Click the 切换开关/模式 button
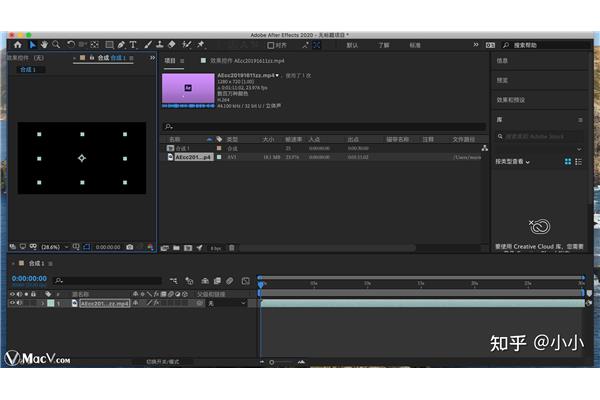 (x=162, y=361)
